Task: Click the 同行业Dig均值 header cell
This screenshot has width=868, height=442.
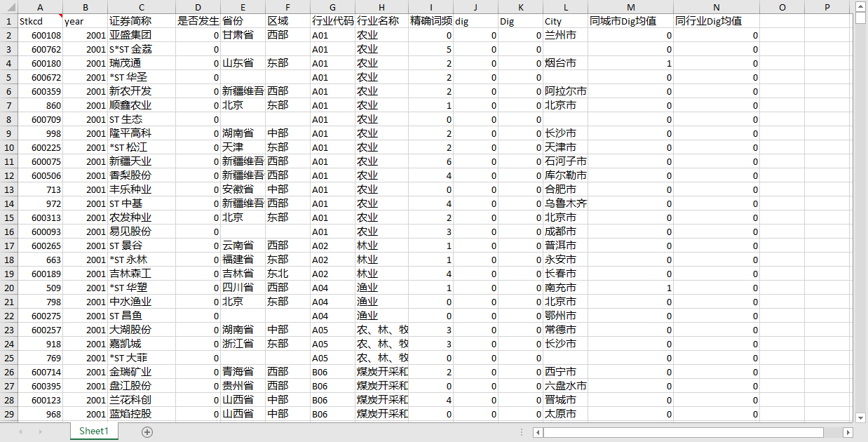Action: [717, 21]
